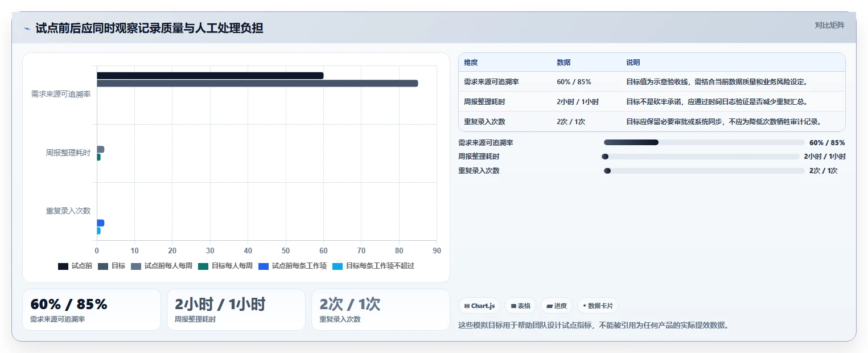Click the 90 tick on x-axis
Image resolution: width=868 pixels, height=353 pixels.
pos(437,251)
